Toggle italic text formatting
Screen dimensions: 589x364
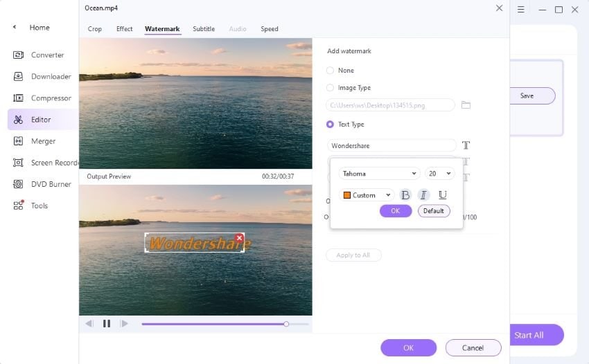pos(423,194)
